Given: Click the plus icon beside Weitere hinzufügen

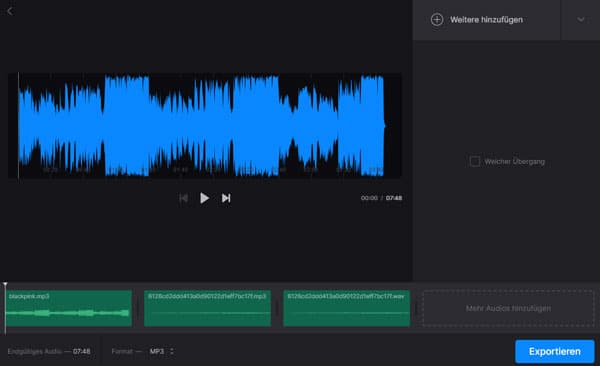Looking at the screenshot, I should point(437,20).
